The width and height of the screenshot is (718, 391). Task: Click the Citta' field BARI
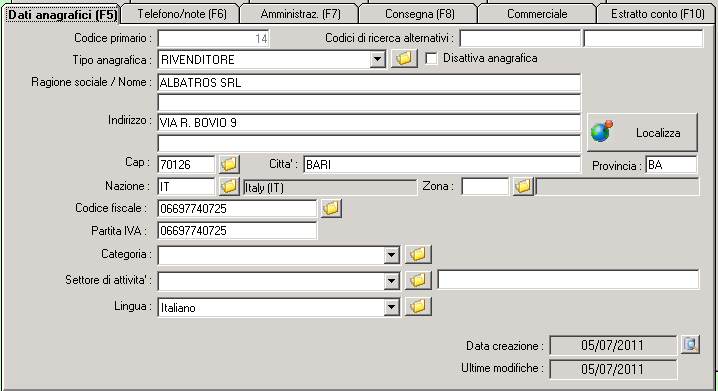click(x=442, y=164)
